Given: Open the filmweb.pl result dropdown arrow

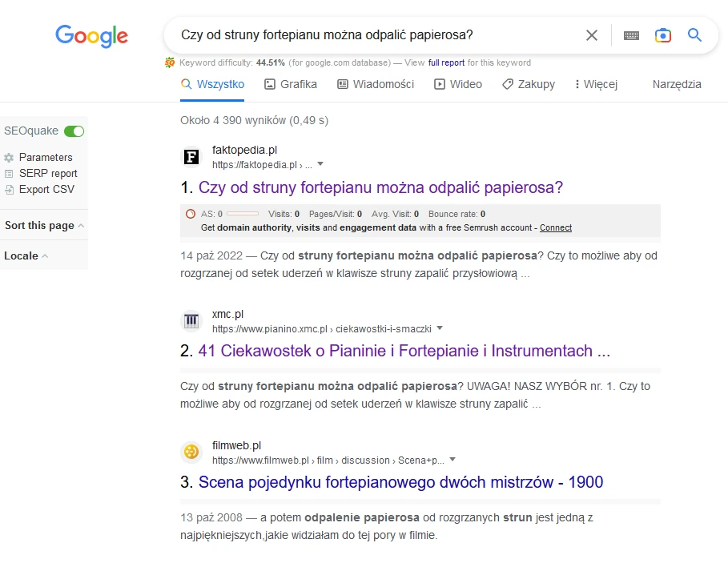Looking at the screenshot, I should point(452,460).
